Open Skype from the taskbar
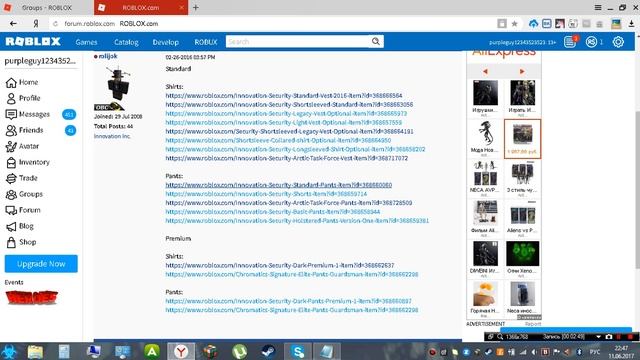This screenshot has height=360, width=640. tap(298, 351)
